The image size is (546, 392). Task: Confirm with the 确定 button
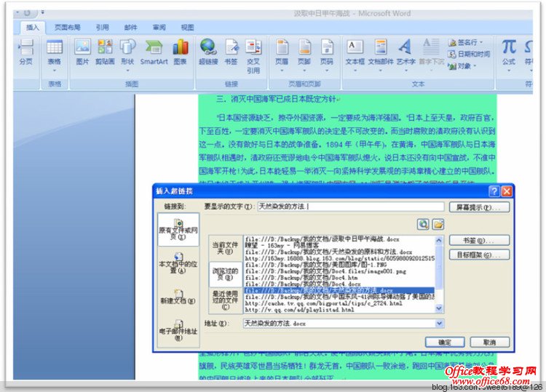(x=445, y=343)
